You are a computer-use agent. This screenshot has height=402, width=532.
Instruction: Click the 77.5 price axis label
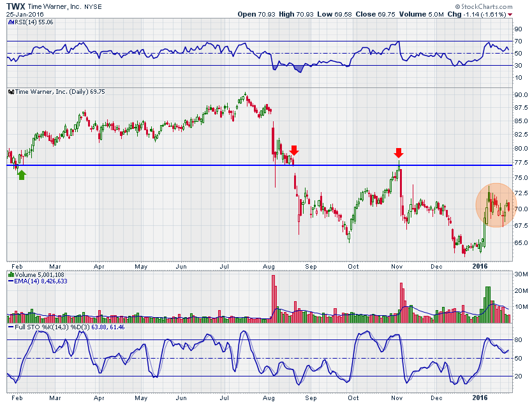pyautogui.click(x=521, y=163)
